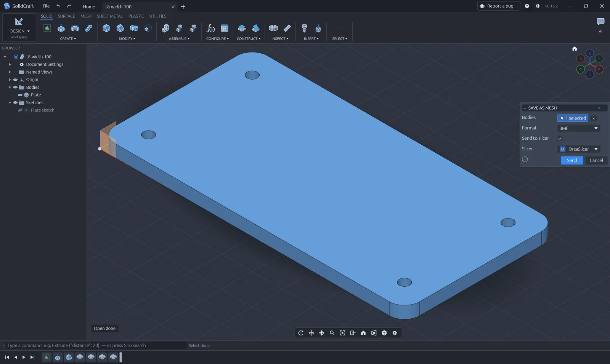Expand the Document Settings tree node
610x364 pixels.
tap(10, 64)
